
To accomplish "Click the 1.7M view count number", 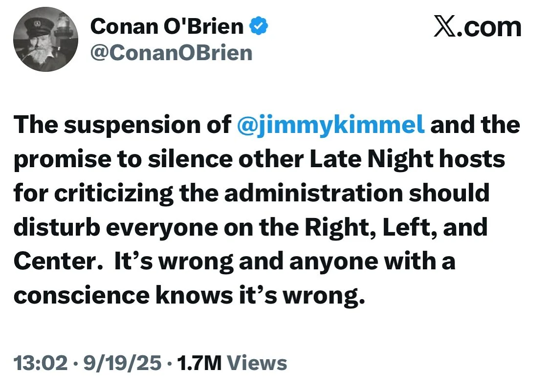I will point(198,363).
